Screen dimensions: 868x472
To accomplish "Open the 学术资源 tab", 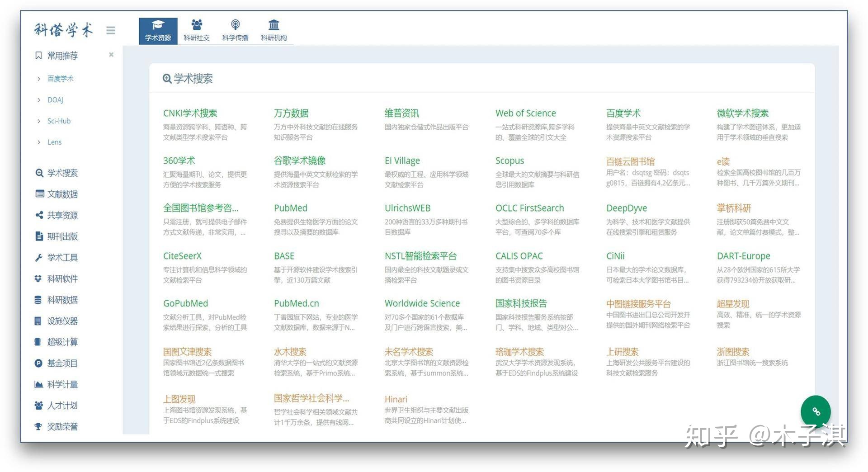I will click(x=158, y=31).
